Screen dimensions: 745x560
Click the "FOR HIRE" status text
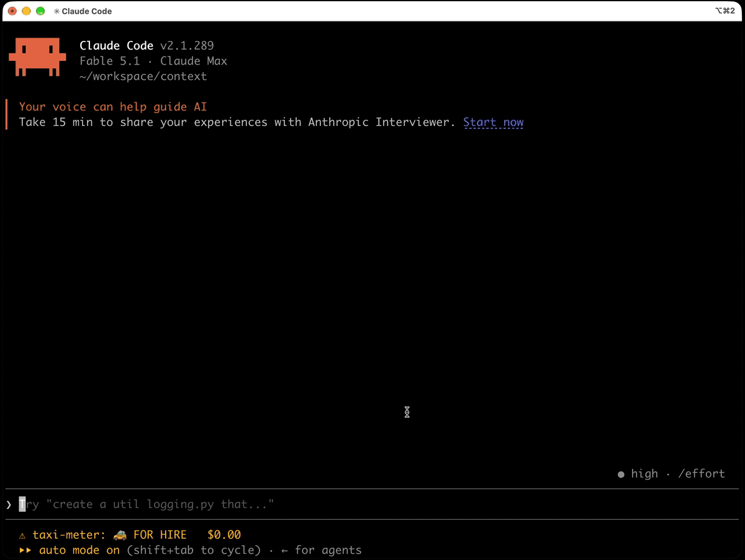coord(160,535)
